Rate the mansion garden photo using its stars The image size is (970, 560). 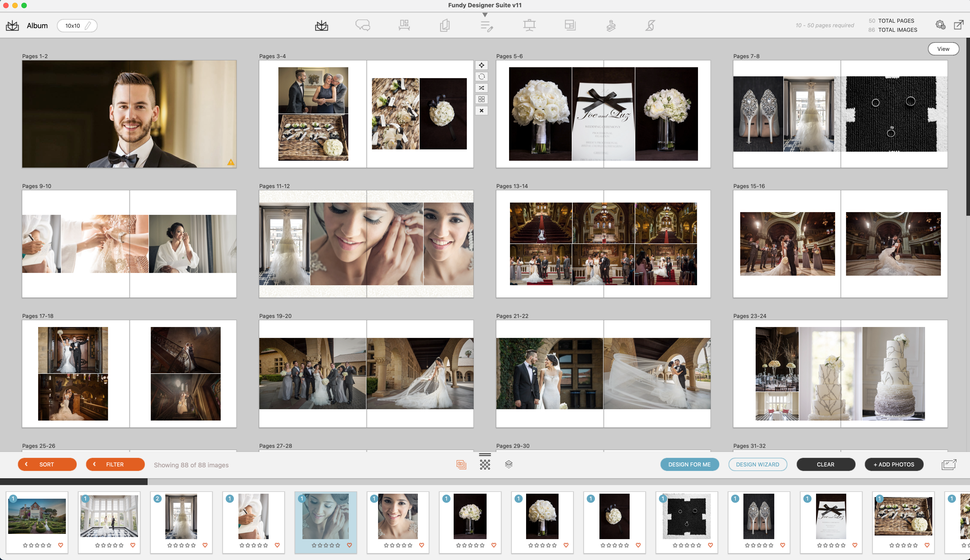37,545
